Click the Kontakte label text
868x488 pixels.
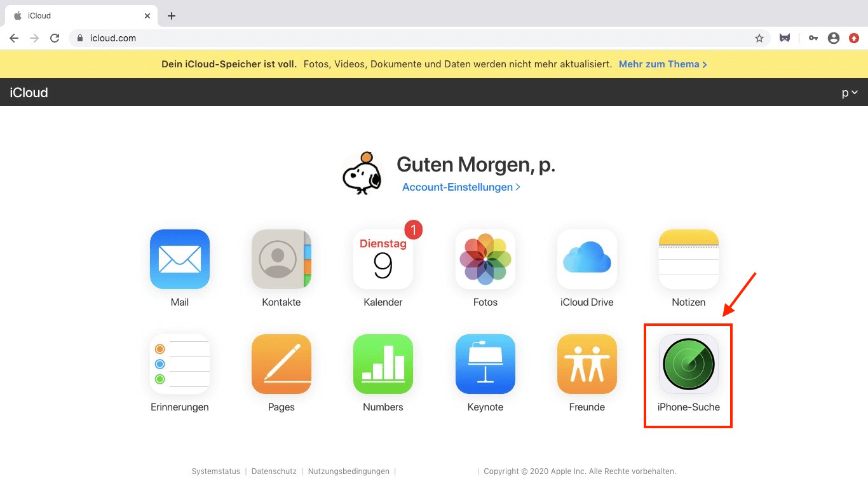coord(281,302)
